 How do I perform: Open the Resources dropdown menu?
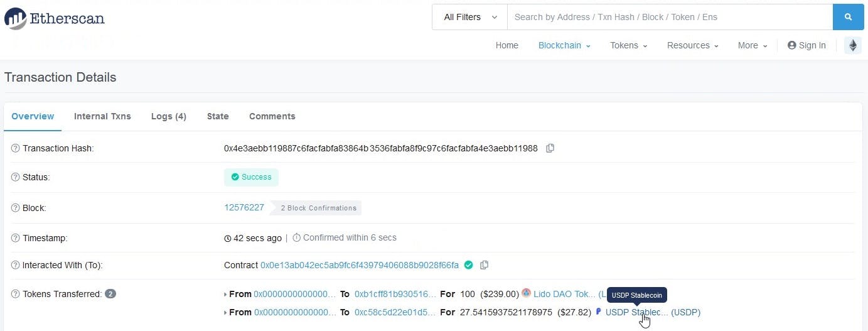(x=692, y=45)
